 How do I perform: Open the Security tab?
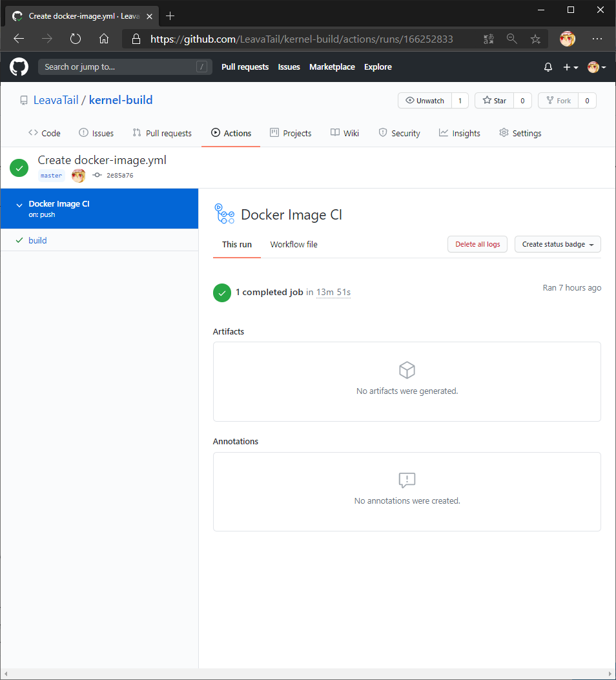(x=399, y=133)
